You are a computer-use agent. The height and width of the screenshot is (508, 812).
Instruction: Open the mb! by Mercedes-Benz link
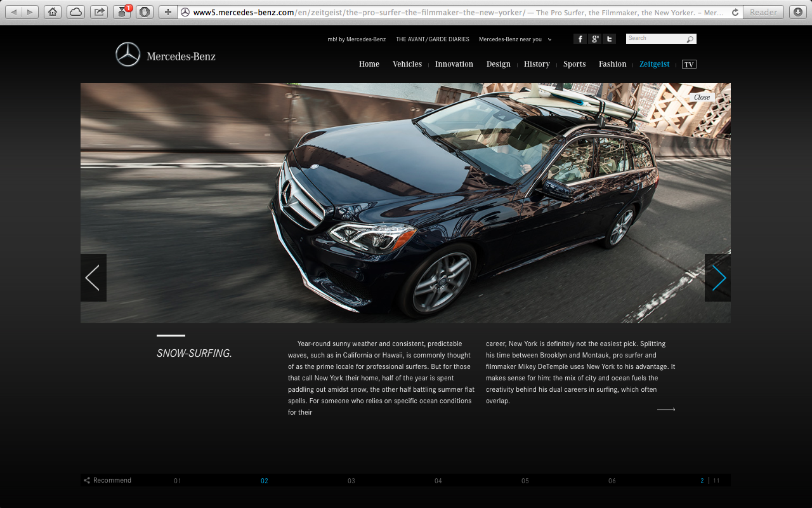pos(357,39)
